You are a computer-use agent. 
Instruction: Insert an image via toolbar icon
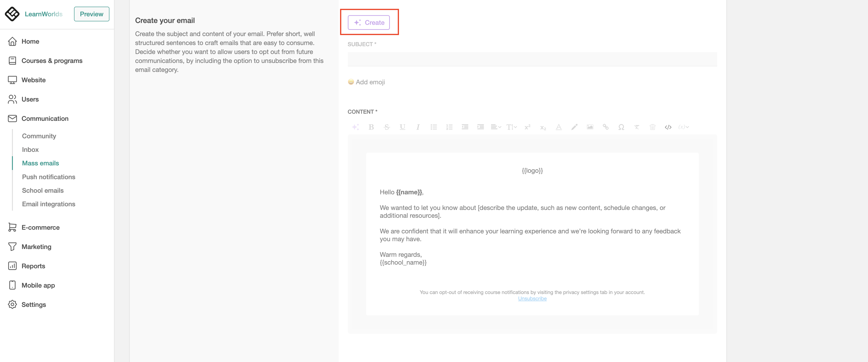tap(590, 127)
